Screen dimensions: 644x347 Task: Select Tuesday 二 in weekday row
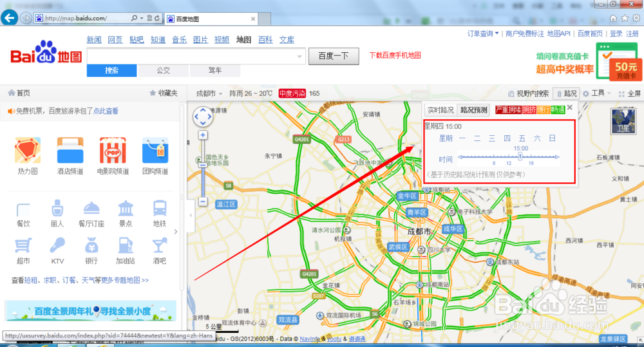[x=477, y=138]
